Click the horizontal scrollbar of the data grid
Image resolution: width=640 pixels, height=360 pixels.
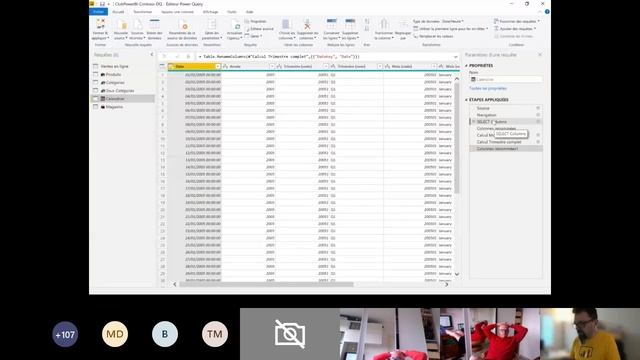pyautogui.click(x=266, y=284)
